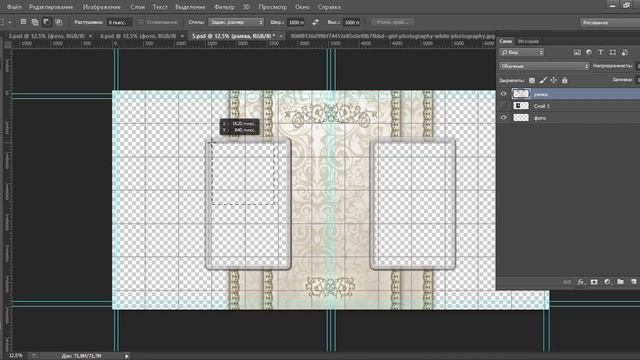This screenshot has width=640, height=360.
Task: Open the Справка menu
Action: point(329,7)
